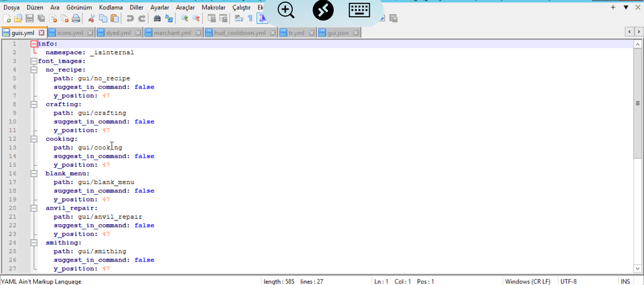Toggle synchronized vertical scrolling icon
Image resolution: width=644 pixels, height=285 pixels.
211,18
